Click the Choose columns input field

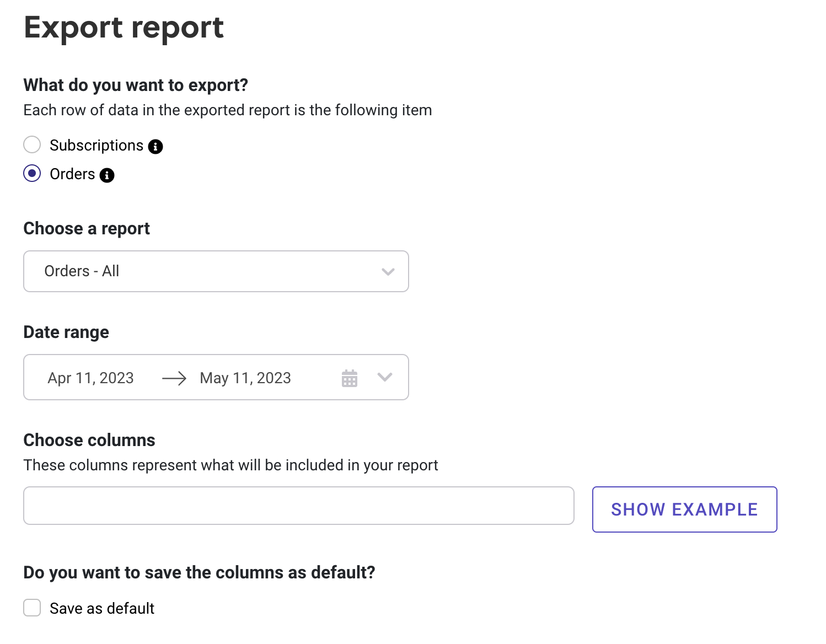click(298, 506)
